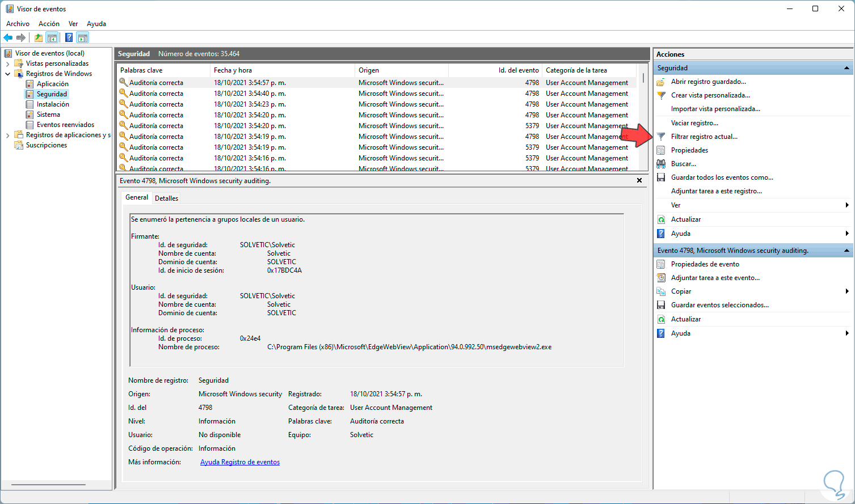Click the process id value 0x24e4
The height and width of the screenshot is (504, 855).
point(250,338)
